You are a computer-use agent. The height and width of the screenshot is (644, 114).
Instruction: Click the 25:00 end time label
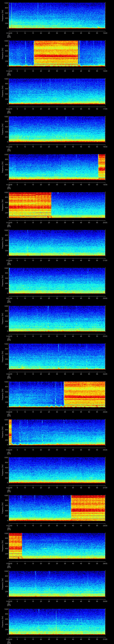click(x=105, y=412)
